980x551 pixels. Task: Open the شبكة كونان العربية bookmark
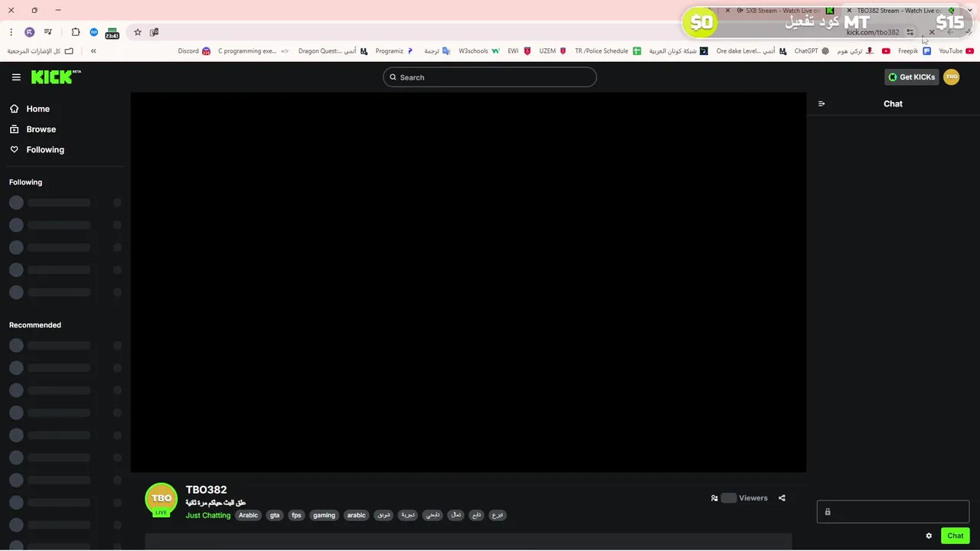pyautogui.click(x=678, y=51)
